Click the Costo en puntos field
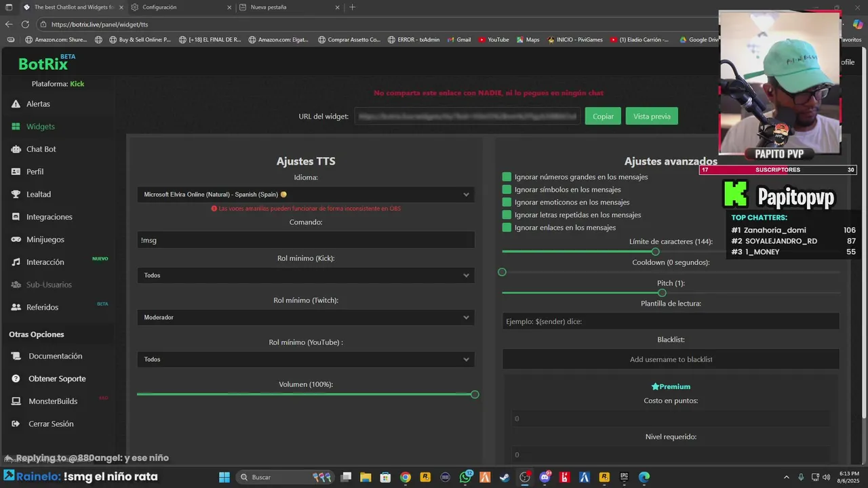Viewport: 868px width, 488px height. click(671, 418)
